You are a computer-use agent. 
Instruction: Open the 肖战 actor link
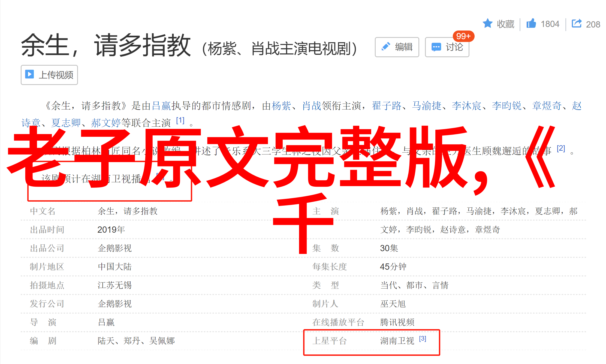click(x=312, y=106)
